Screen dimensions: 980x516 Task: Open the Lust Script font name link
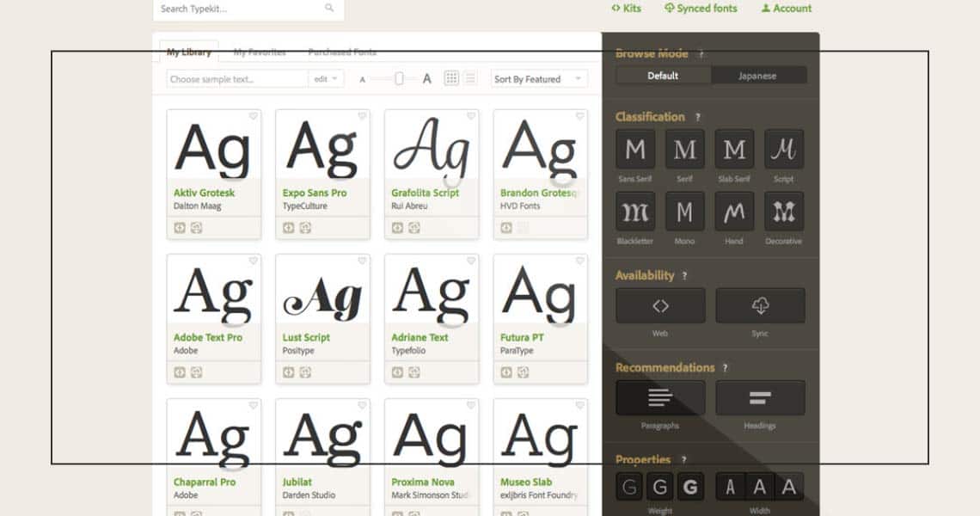(305, 338)
